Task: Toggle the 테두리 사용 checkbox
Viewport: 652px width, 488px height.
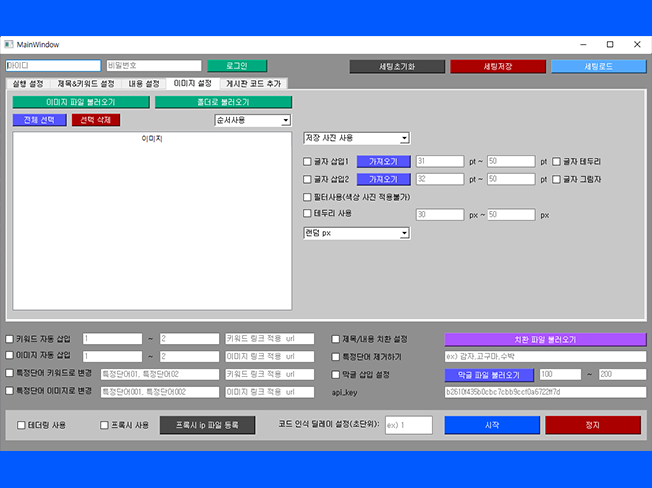Action: [308, 213]
